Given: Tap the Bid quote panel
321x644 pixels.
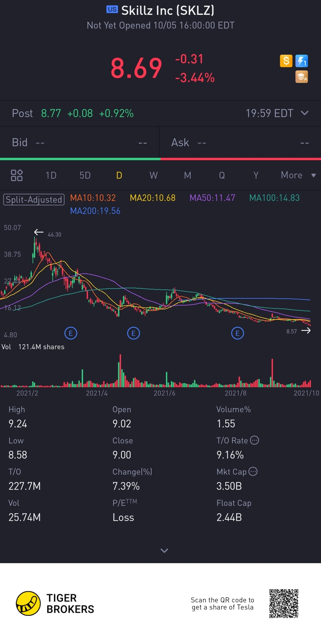Looking at the screenshot, I should click(80, 142).
